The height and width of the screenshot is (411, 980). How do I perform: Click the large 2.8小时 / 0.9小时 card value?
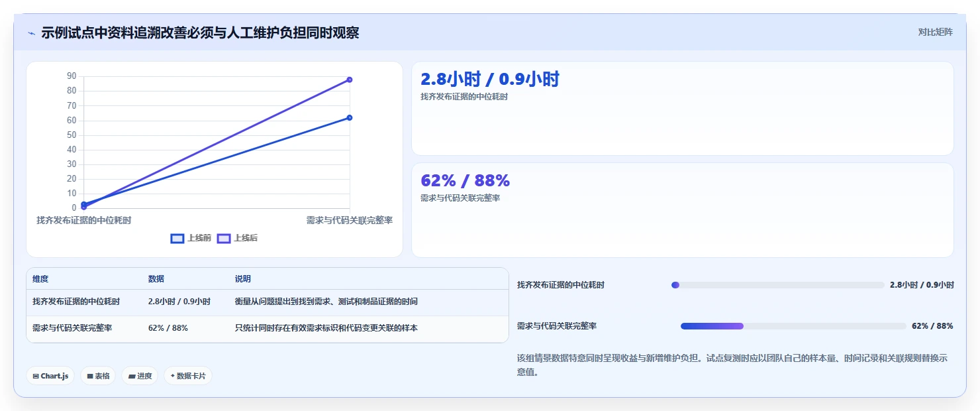click(490, 80)
